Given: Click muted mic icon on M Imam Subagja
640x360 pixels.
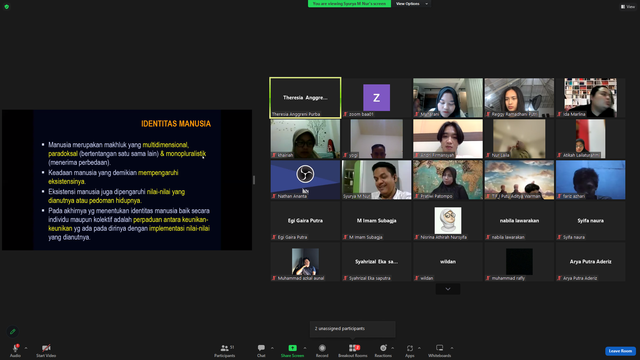Looking at the screenshot, I should point(345,237).
